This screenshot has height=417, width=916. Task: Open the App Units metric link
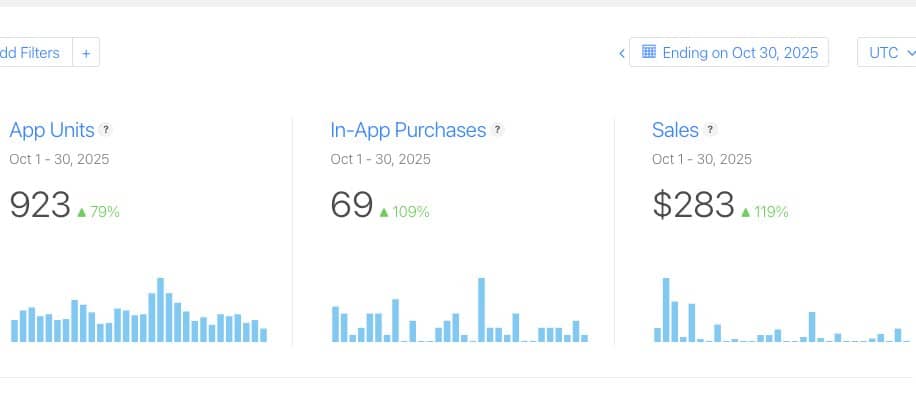coord(52,130)
